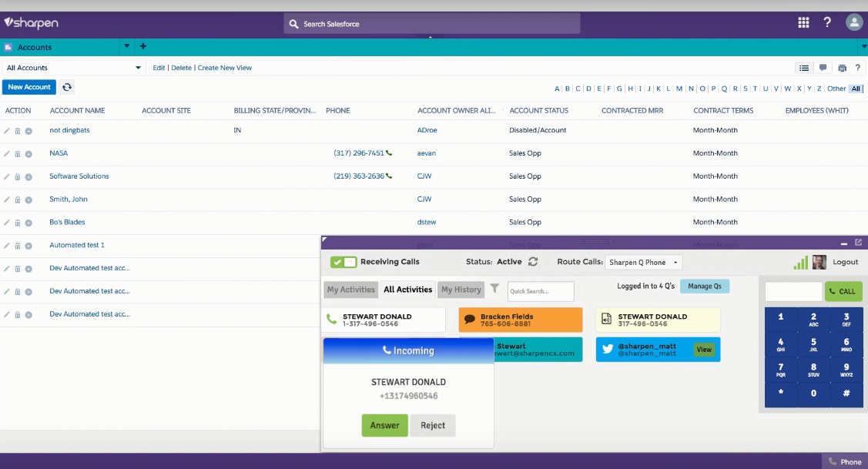This screenshot has width=868, height=469.
Task: Click dialpad star key
Action: (780, 393)
